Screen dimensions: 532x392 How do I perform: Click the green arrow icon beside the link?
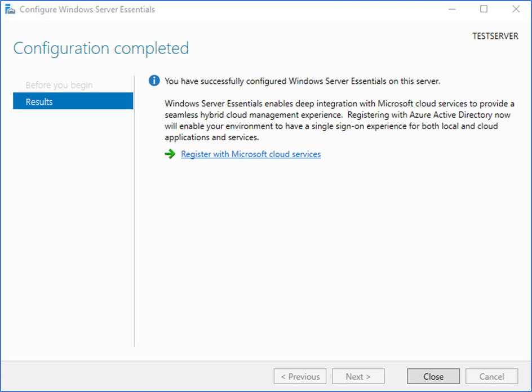point(170,154)
